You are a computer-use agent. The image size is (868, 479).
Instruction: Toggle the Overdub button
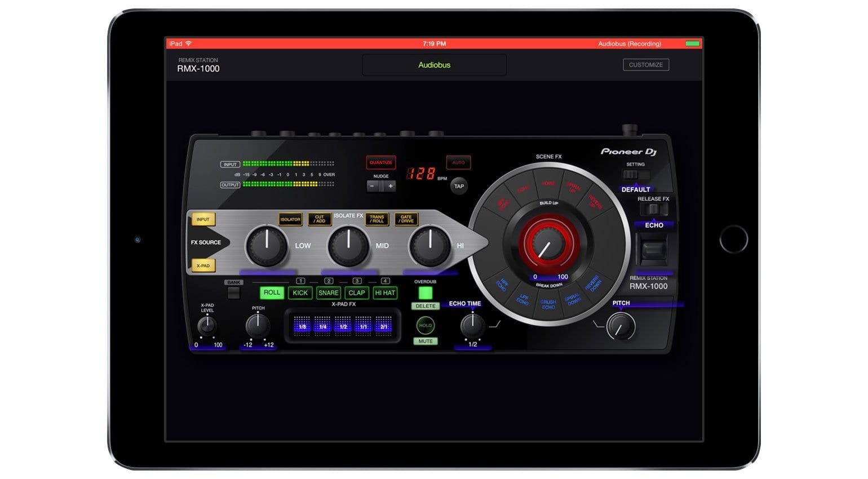[x=426, y=292]
